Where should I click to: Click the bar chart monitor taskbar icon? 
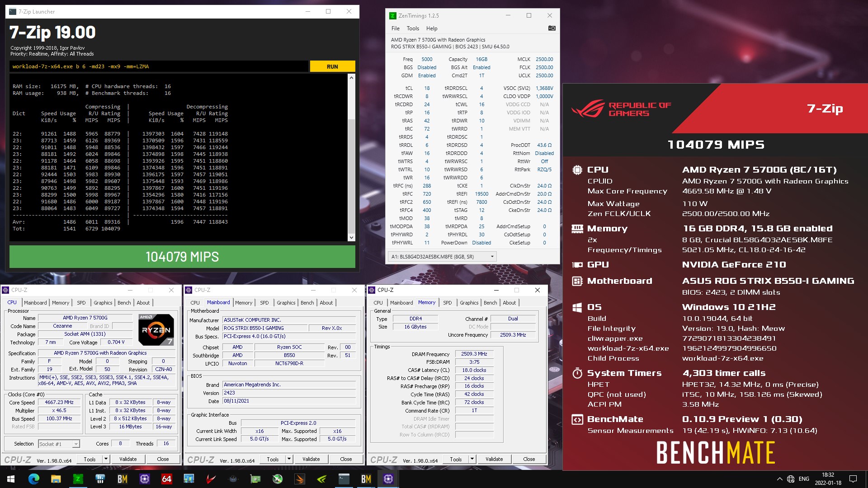pos(189,479)
